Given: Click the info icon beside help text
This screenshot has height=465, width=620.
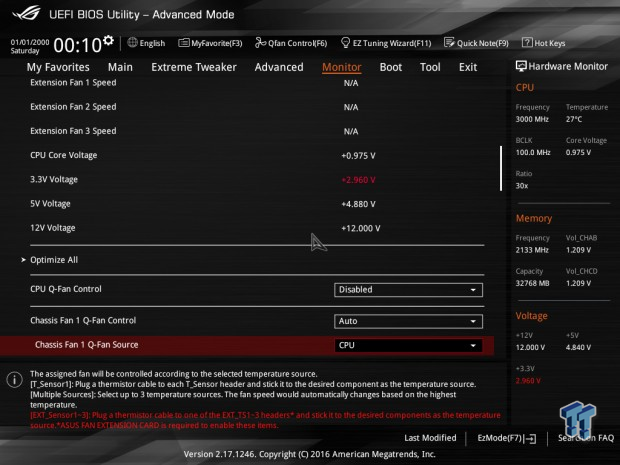Looking at the screenshot, I should coord(15,380).
